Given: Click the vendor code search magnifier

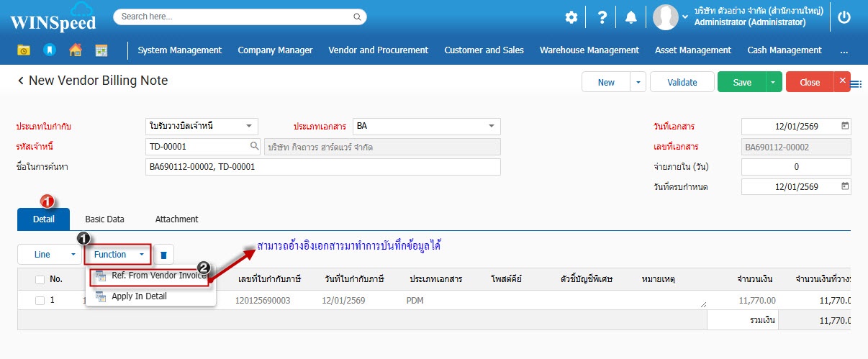Looking at the screenshot, I should point(254,147).
